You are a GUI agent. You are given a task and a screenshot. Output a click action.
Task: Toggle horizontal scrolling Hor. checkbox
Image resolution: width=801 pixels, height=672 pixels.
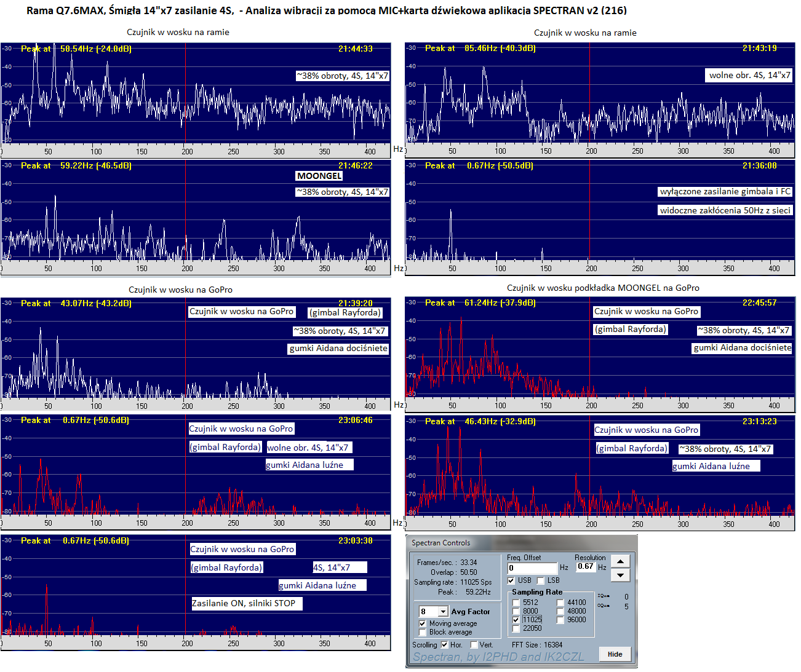pos(445,645)
